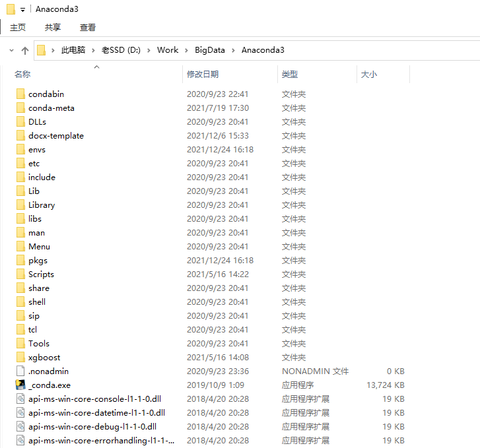
Task: Click the share folder icon
Action: pos(20,288)
